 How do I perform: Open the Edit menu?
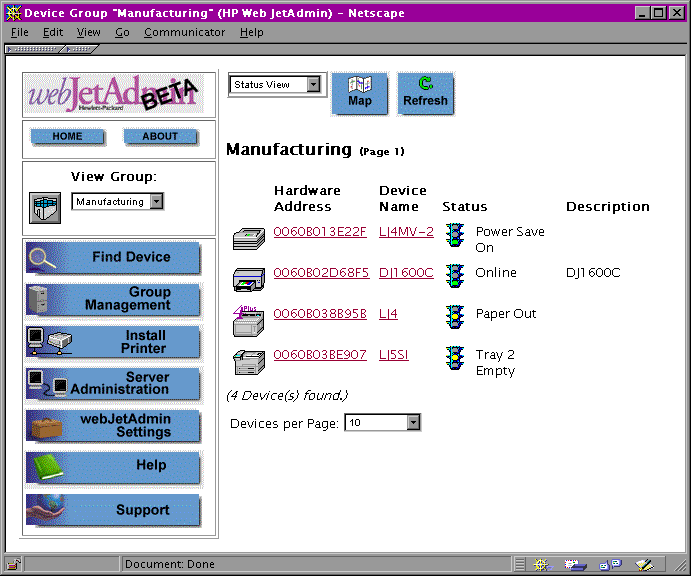click(53, 32)
